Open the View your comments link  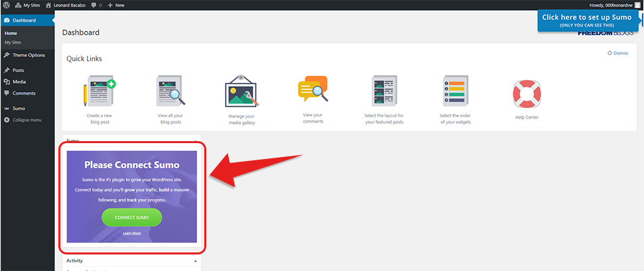[x=313, y=118]
